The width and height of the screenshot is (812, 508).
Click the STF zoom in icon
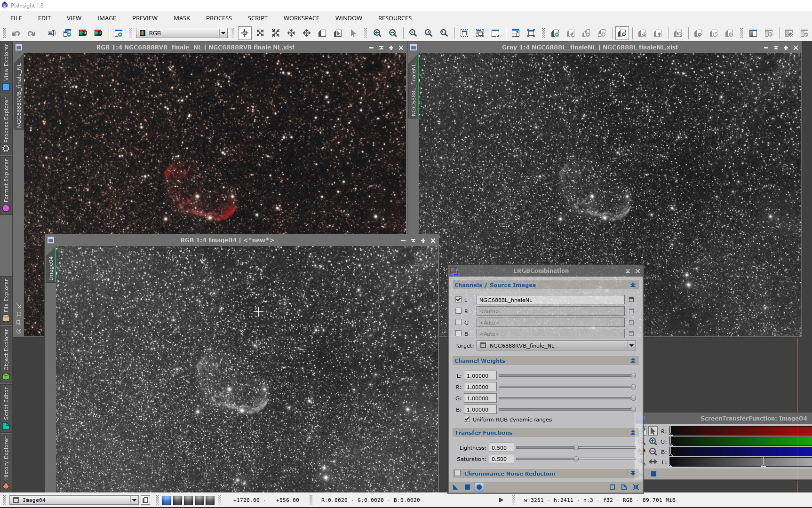point(653,441)
